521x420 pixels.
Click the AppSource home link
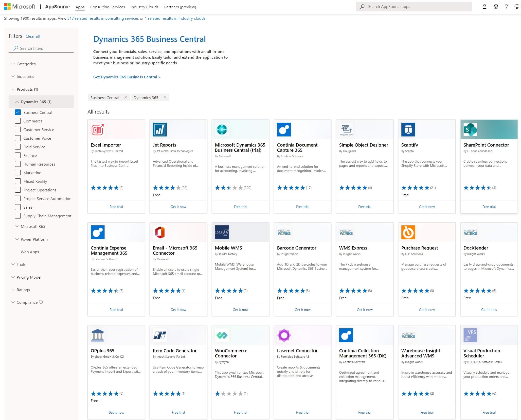57,7
